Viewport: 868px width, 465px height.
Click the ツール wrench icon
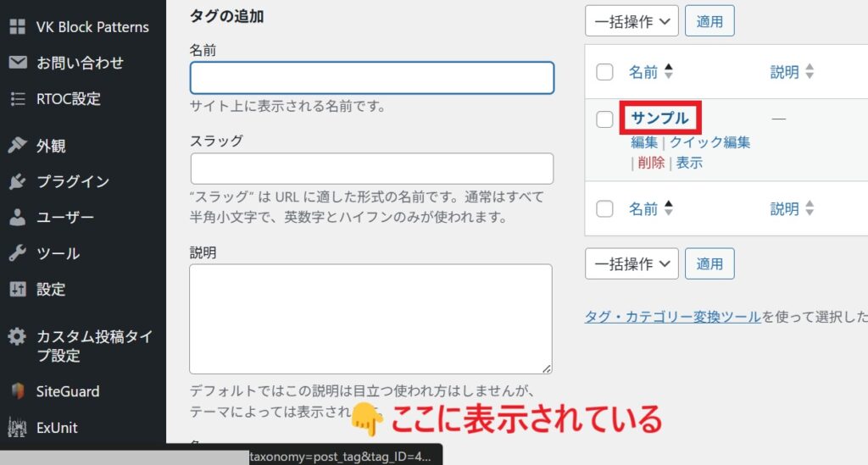(18, 252)
